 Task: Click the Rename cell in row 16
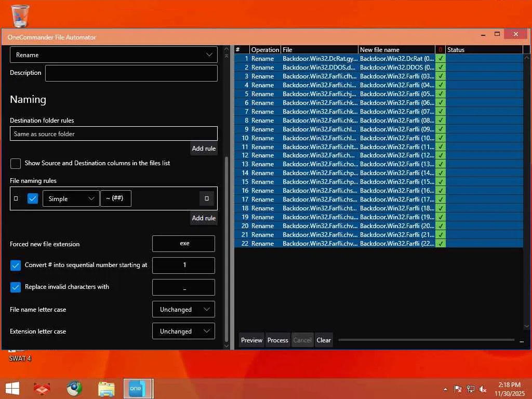[x=262, y=190]
